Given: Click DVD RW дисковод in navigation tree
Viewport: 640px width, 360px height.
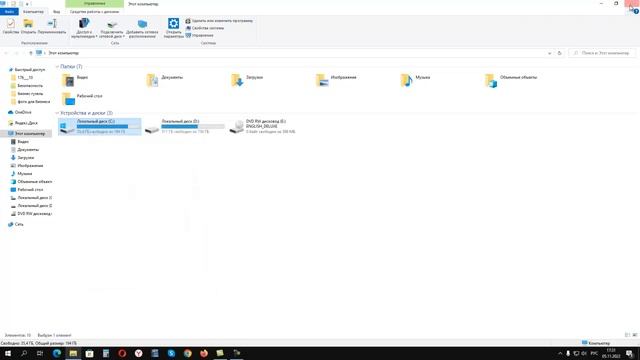Looking at the screenshot, I should click(34, 213).
